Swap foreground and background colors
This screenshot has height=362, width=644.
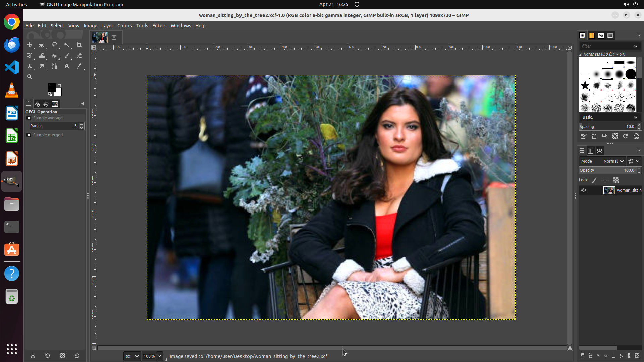click(x=60, y=85)
